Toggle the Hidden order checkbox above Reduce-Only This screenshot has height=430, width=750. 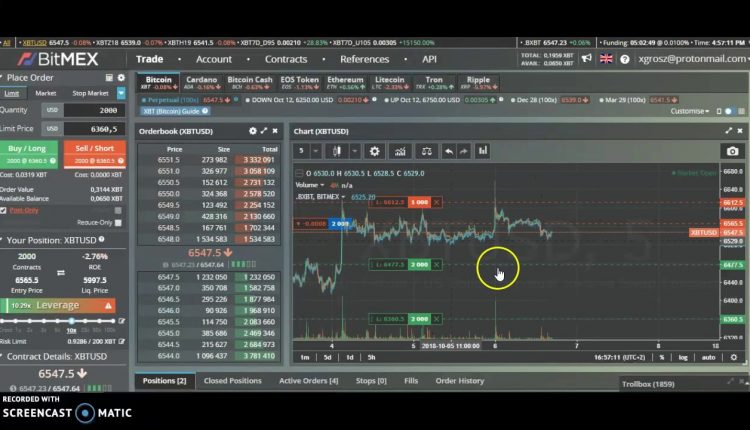tap(118, 210)
